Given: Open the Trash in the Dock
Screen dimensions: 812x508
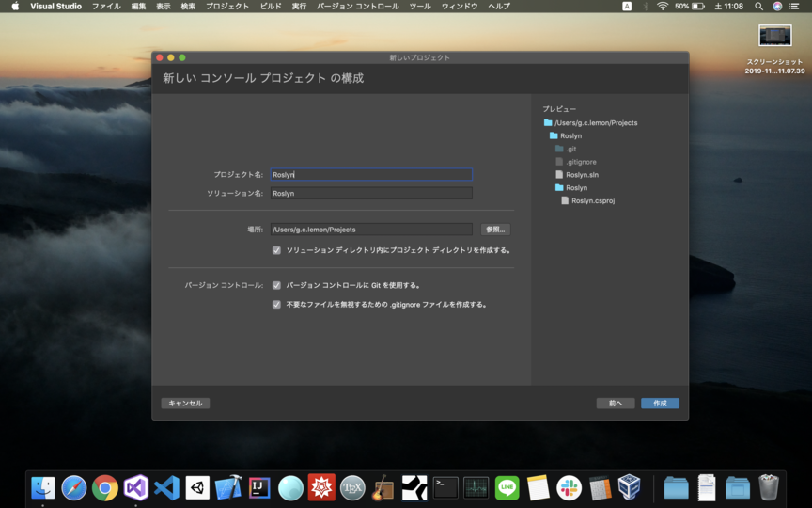Looking at the screenshot, I should pyautogui.click(x=769, y=488).
